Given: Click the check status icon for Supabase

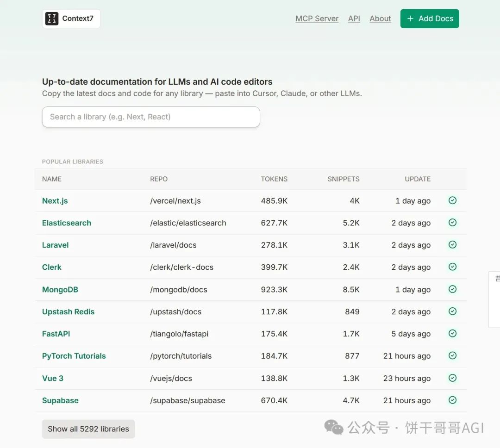Looking at the screenshot, I should point(452,400).
